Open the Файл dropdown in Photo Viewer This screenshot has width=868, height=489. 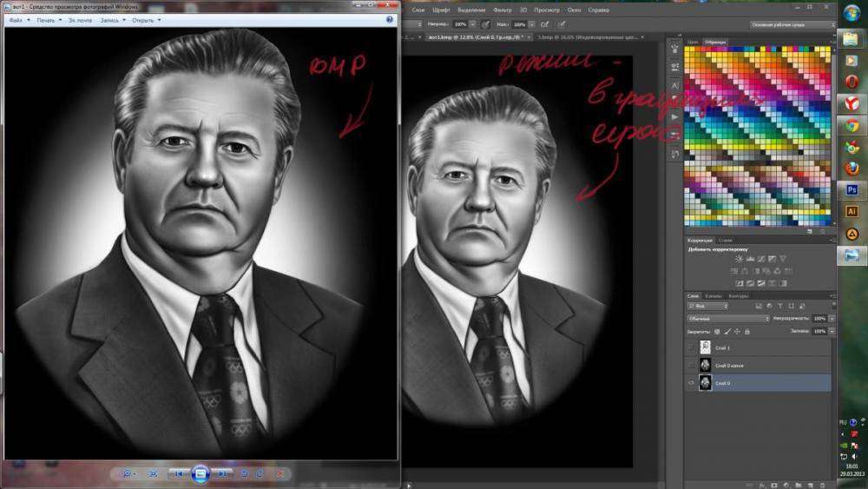(x=18, y=19)
